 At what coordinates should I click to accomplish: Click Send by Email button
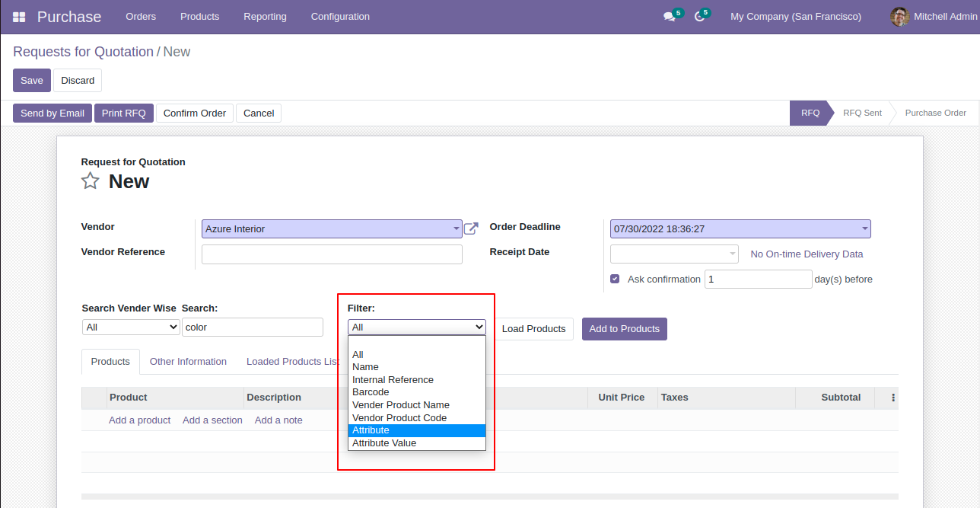pos(52,113)
